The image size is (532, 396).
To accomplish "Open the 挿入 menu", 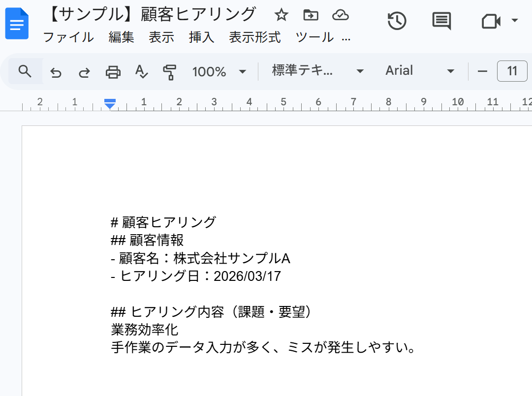I will 202,37.
